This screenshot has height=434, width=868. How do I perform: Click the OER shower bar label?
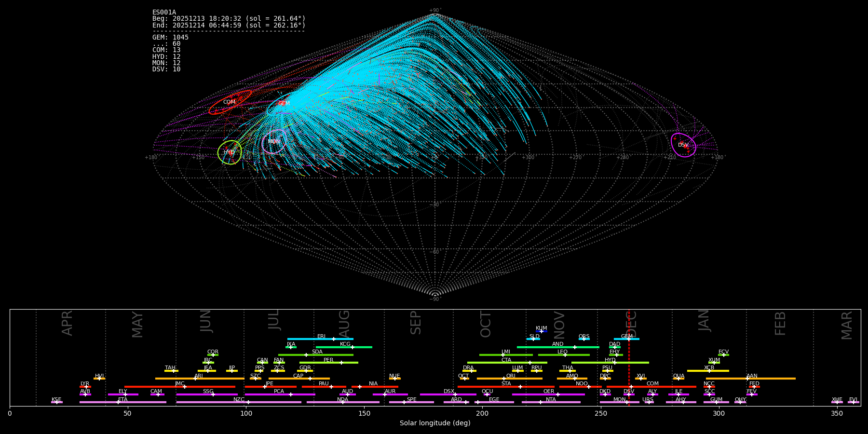pos(549,392)
